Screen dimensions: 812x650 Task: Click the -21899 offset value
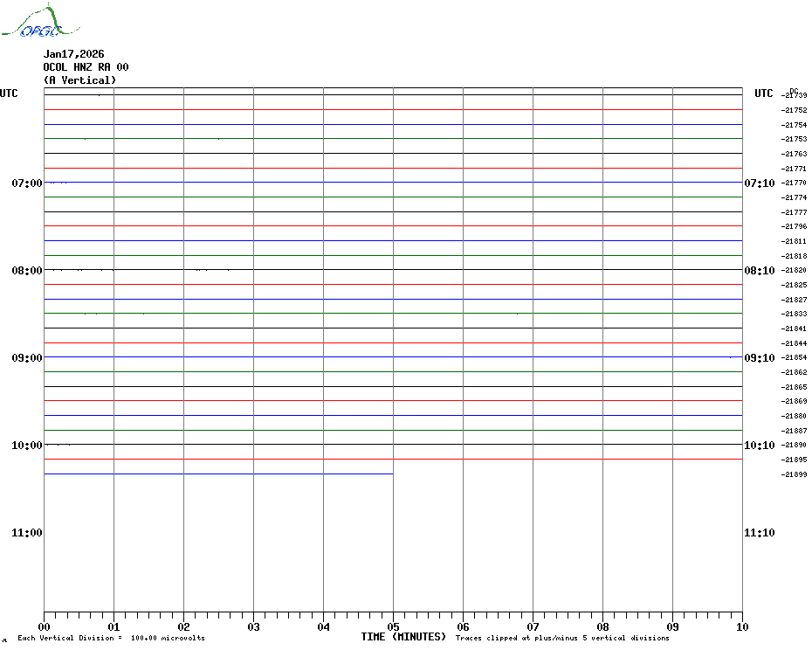[795, 474]
